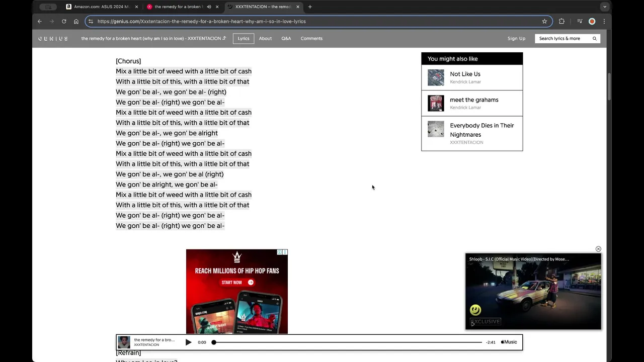Click START NOW on the WorldStar ad

click(x=237, y=282)
